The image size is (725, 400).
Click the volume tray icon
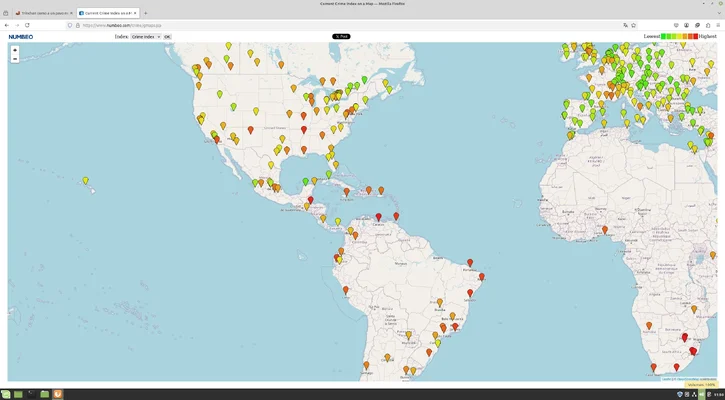pyautogui.click(x=701, y=394)
